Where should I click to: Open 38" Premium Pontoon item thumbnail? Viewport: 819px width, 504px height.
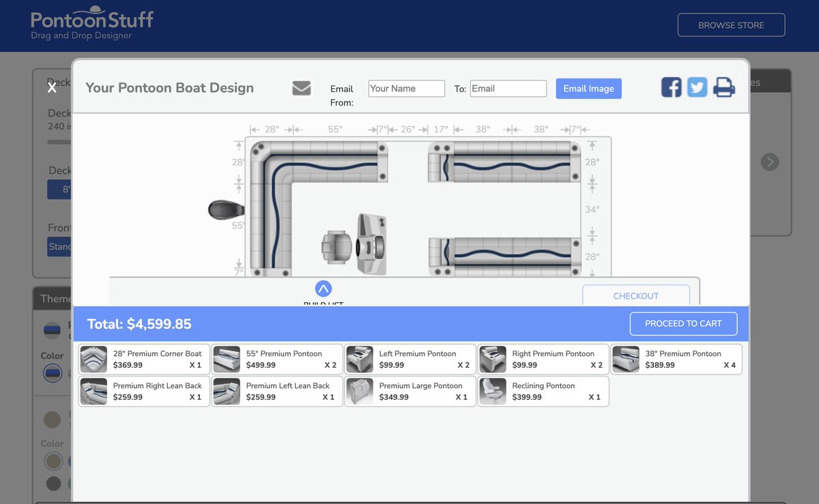[x=626, y=359]
